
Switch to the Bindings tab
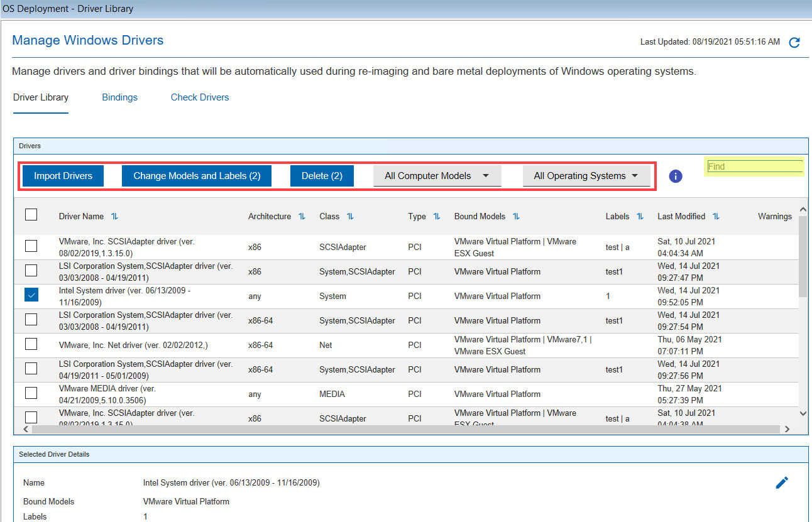119,97
